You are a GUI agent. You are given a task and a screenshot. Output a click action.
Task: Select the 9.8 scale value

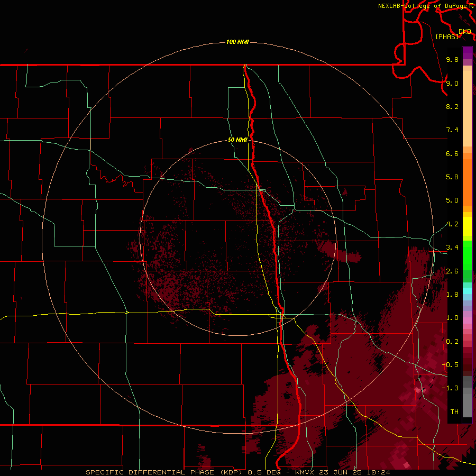(x=452, y=59)
